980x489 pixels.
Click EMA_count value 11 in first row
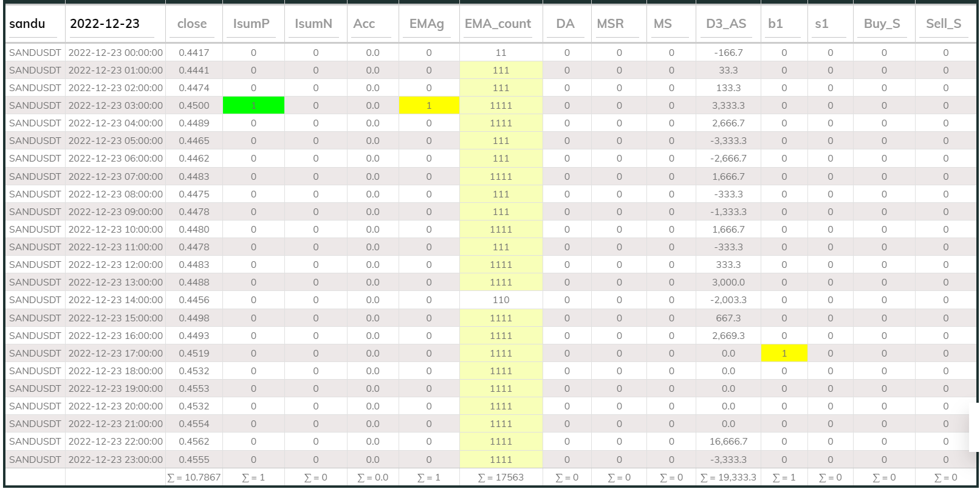click(501, 53)
